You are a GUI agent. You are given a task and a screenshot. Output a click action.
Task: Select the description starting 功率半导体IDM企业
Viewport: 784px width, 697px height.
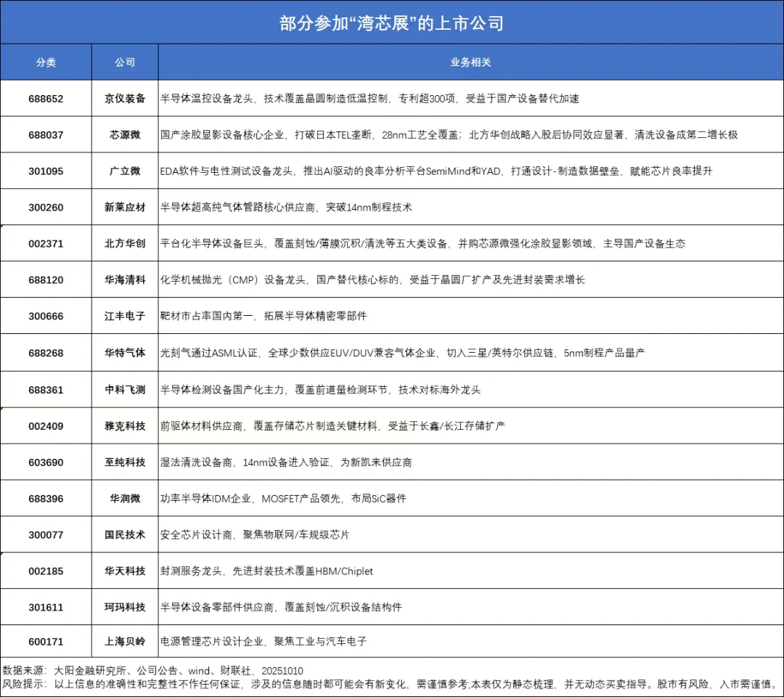(x=284, y=499)
